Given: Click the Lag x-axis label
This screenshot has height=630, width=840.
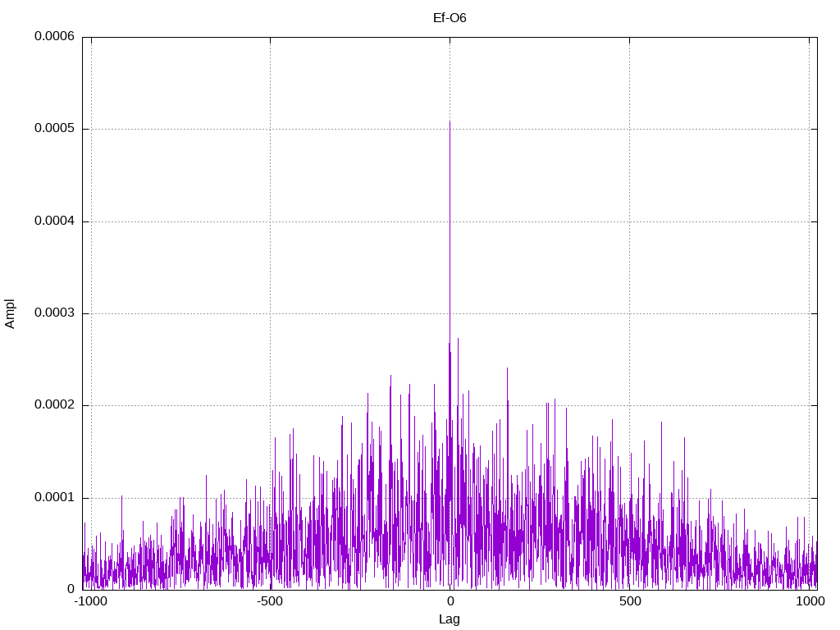Looking at the screenshot, I should point(450,619).
